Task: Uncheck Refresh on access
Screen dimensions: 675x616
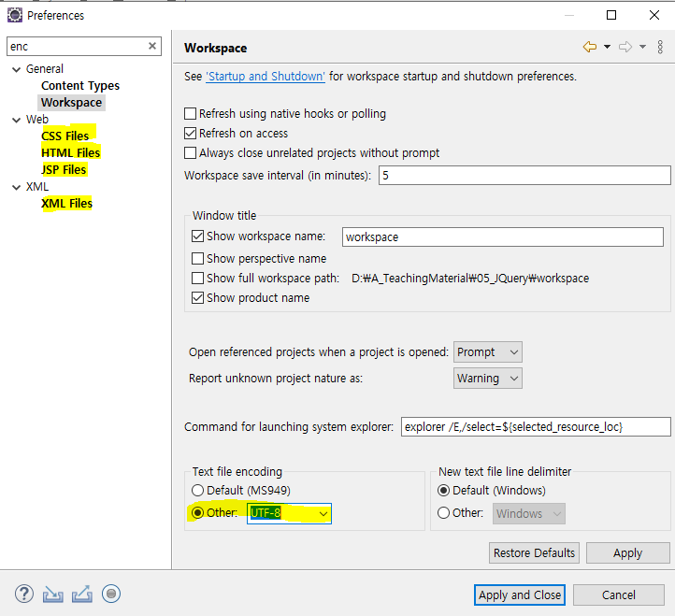Action: click(191, 134)
